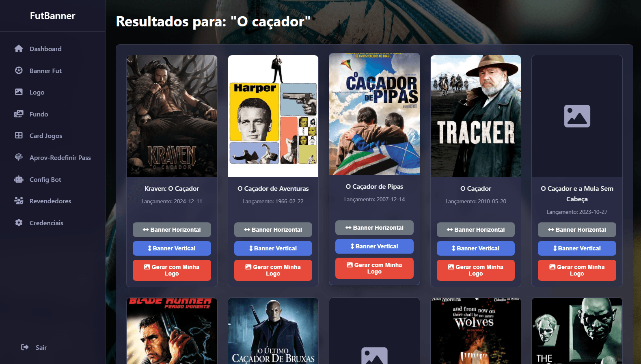Click the Logo image icon in sidebar
This screenshot has width=641, height=364.
[x=19, y=92]
